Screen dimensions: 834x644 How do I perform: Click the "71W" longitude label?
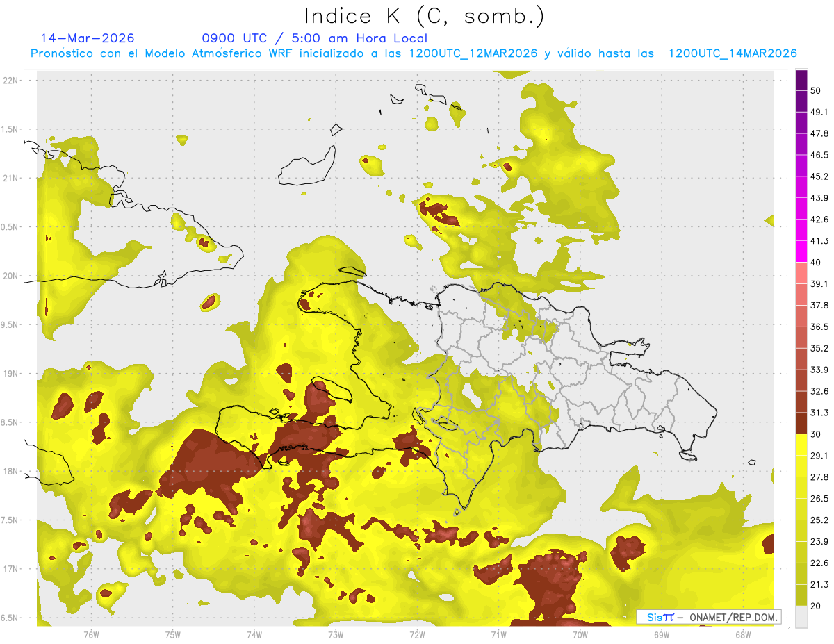pyautogui.click(x=498, y=634)
